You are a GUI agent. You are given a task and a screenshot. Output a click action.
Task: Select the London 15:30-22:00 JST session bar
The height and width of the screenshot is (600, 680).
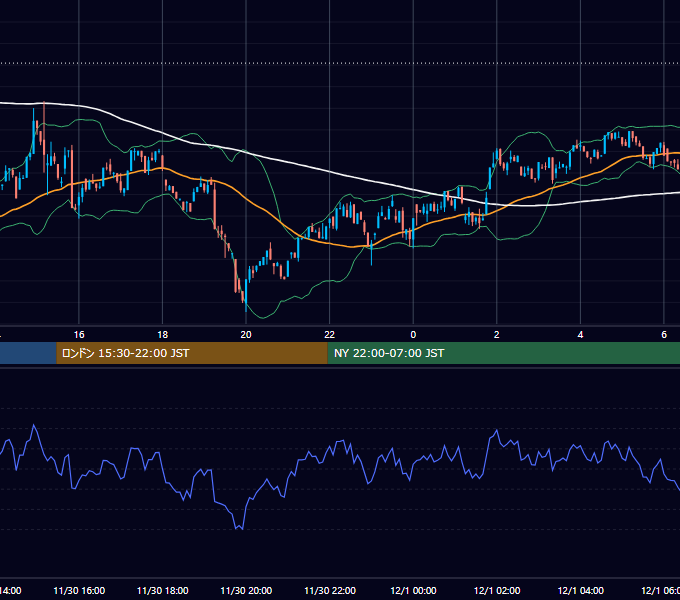(x=192, y=353)
